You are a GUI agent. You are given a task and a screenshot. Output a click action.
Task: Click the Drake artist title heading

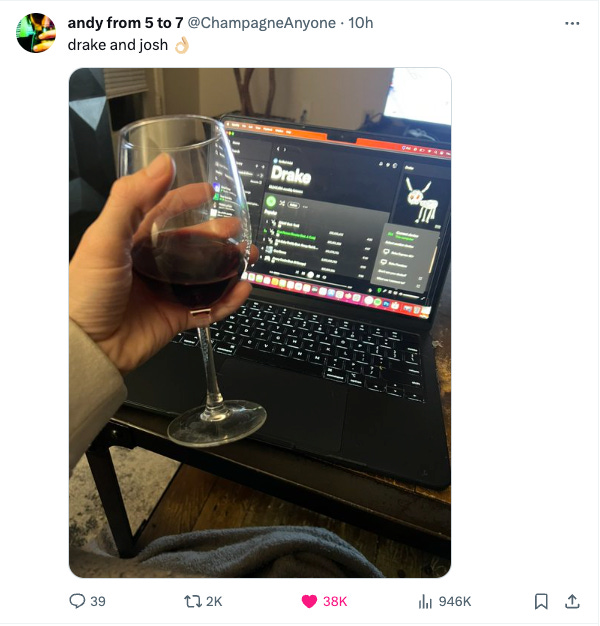pos(291,175)
